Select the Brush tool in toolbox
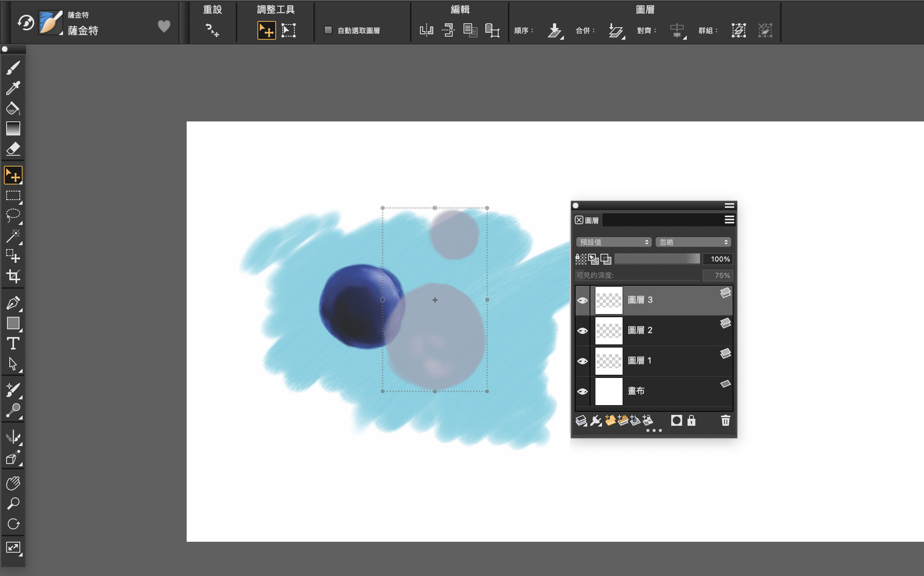The width and height of the screenshot is (924, 576). [13, 68]
